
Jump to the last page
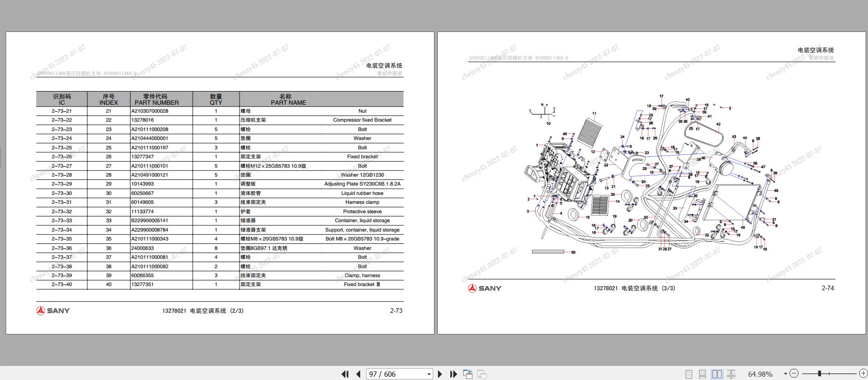point(453,374)
